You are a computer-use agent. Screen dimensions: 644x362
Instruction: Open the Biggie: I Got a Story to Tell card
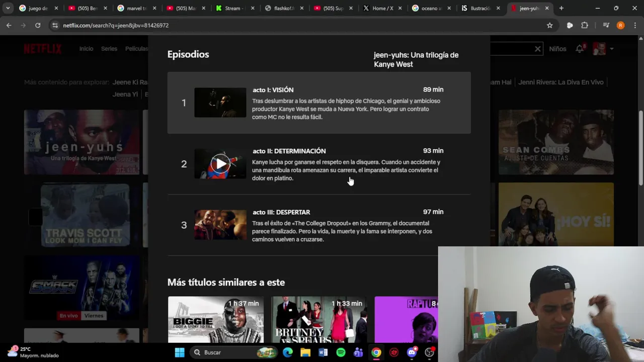pyautogui.click(x=216, y=320)
